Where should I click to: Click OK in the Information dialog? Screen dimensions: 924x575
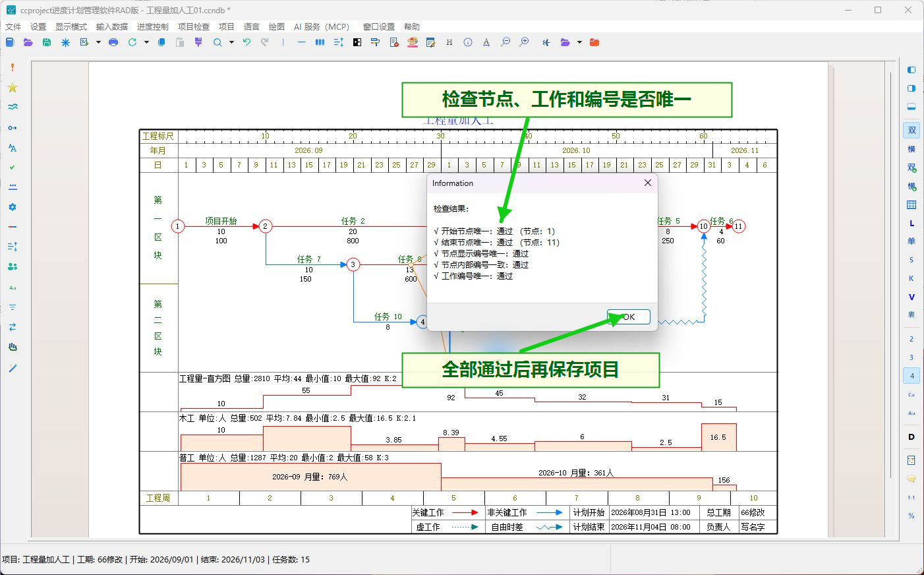629,317
